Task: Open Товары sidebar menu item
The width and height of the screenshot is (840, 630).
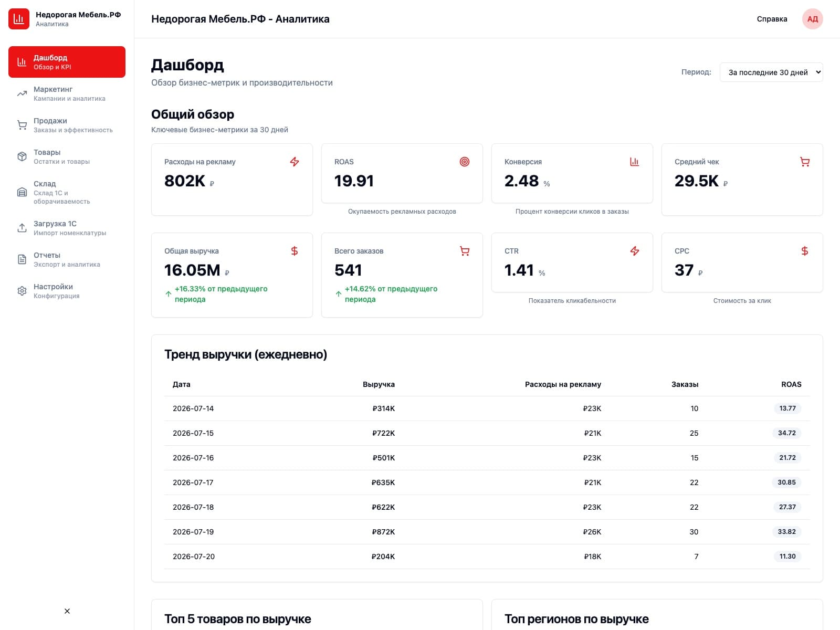Action: point(67,156)
